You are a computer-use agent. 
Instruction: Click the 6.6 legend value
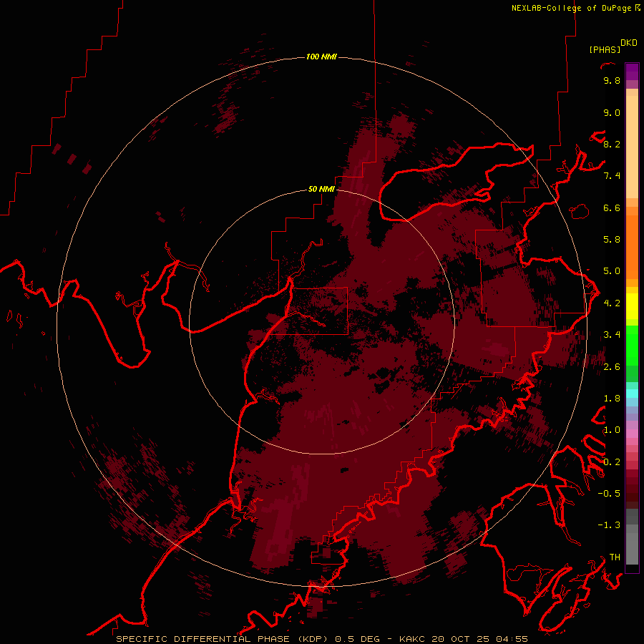pos(612,208)
